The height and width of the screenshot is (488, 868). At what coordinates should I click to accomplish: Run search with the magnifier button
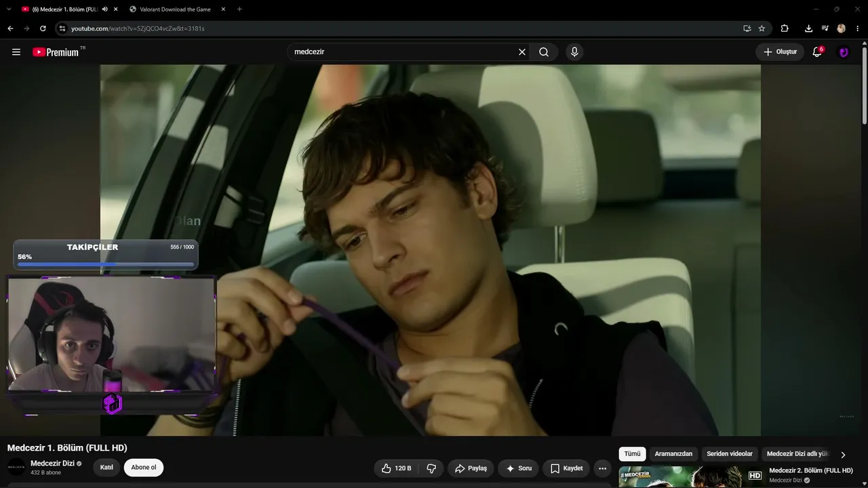pos(544,52)
